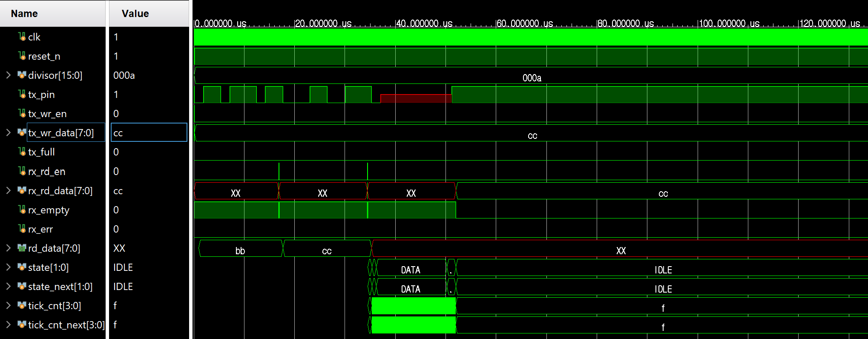Click the red undefined segment on tx_pin waveform
Image resolution: width=868 pixels, height=339 pixels.
[x=416, y=98]
